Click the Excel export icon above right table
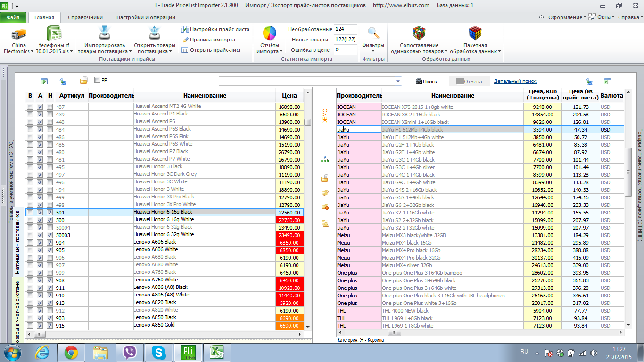 pyautogui.click(x=607, y=81)
